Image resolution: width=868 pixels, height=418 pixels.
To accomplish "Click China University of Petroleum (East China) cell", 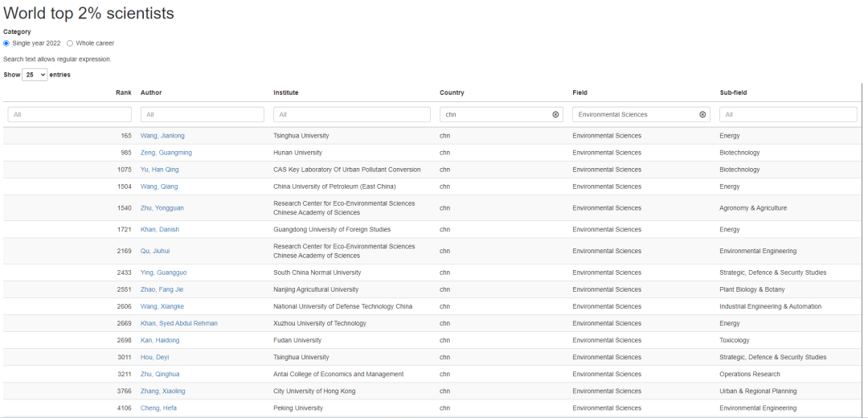I will pyautogui.click(x=334, y=186).
